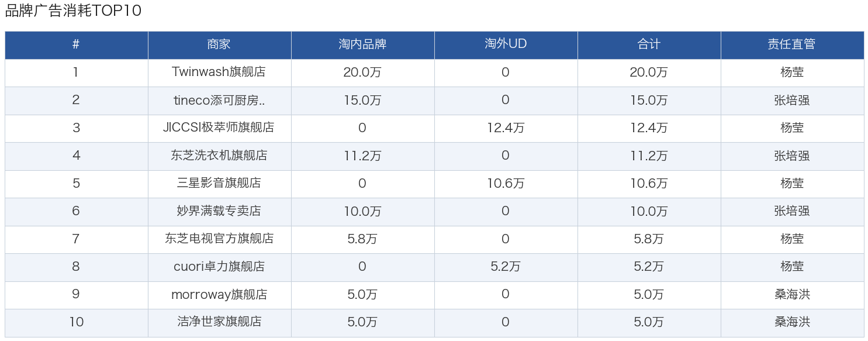Click the 责任直管 column header
Screen dimensions: 868x341
(x=792, y=44)
